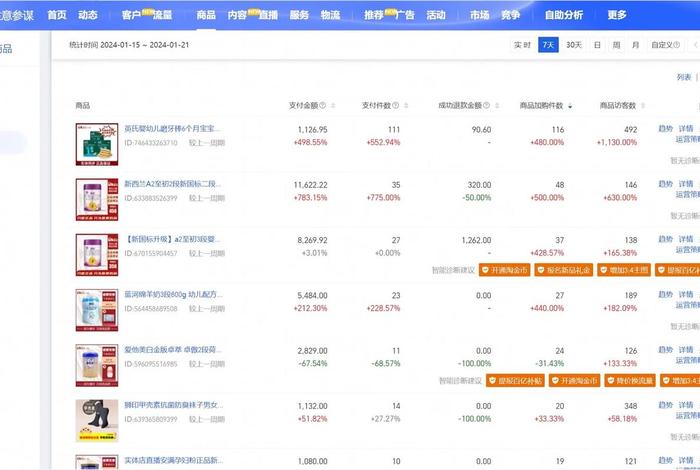Screen dimensions: 700x470
Task: Open 狮印甲壳素袜子 product thumbnail
Action: (x=97, y=420)
